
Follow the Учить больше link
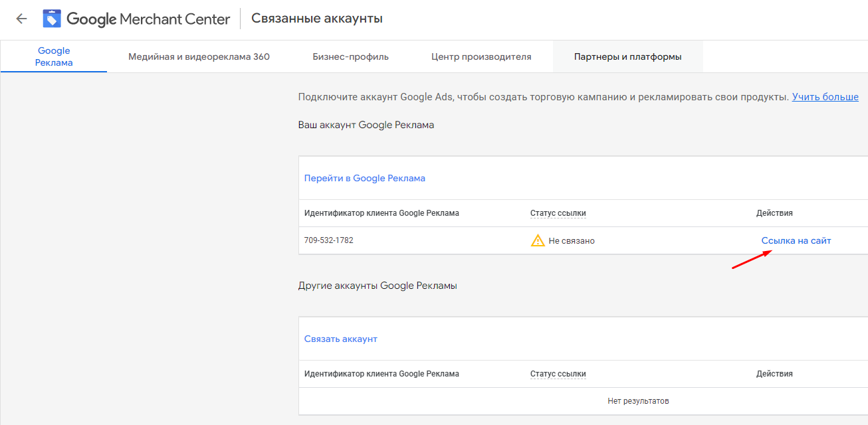click(825, 97)
